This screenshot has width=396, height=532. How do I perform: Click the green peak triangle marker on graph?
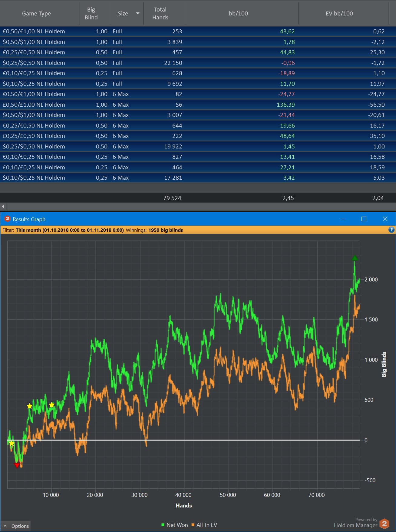(355, 258)
